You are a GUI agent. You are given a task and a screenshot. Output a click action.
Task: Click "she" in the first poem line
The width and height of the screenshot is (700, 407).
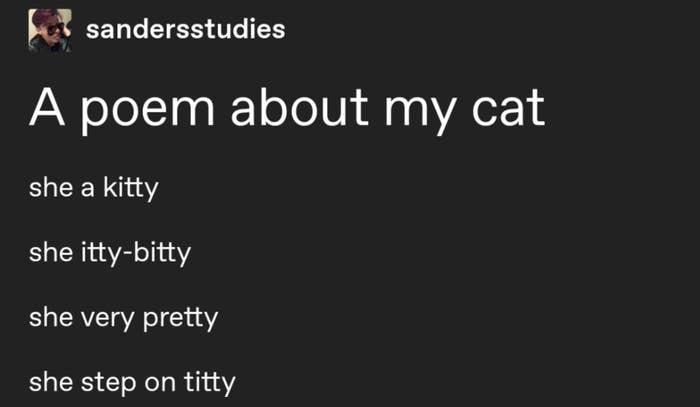(x=51, y=187)
